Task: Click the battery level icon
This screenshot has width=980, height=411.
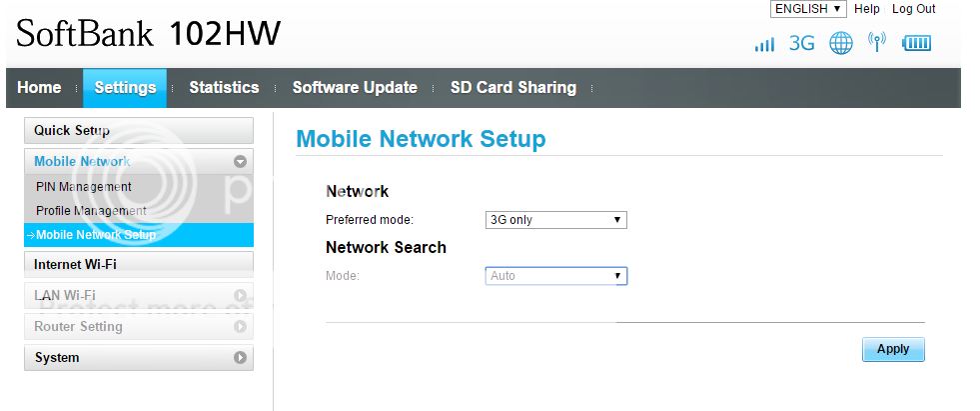Action: [x=916, y=43]
